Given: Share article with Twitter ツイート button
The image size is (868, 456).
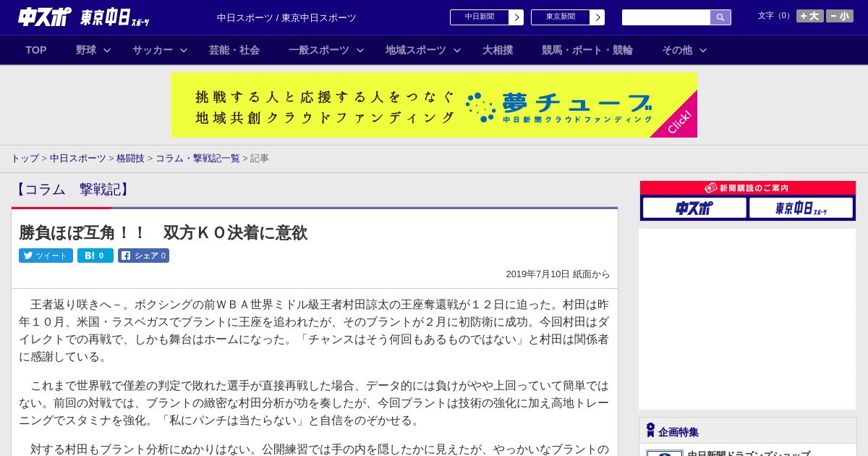Looking at the screenshot, I should (x=46, y=256).
